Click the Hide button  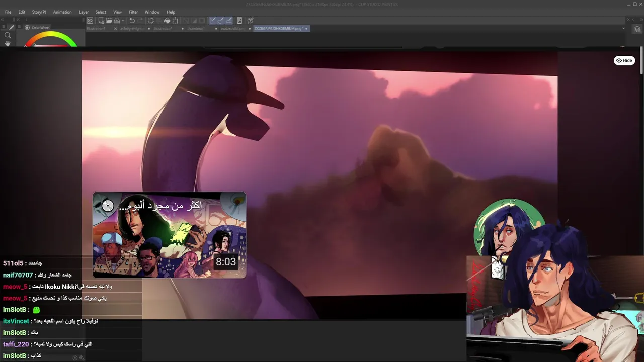tap(624, 60)
